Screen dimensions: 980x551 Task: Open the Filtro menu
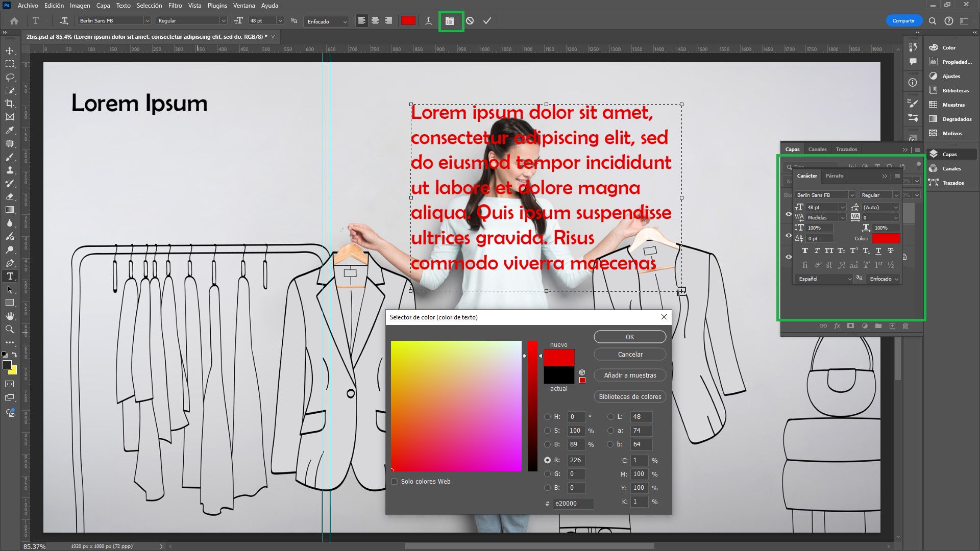point(175,6)
